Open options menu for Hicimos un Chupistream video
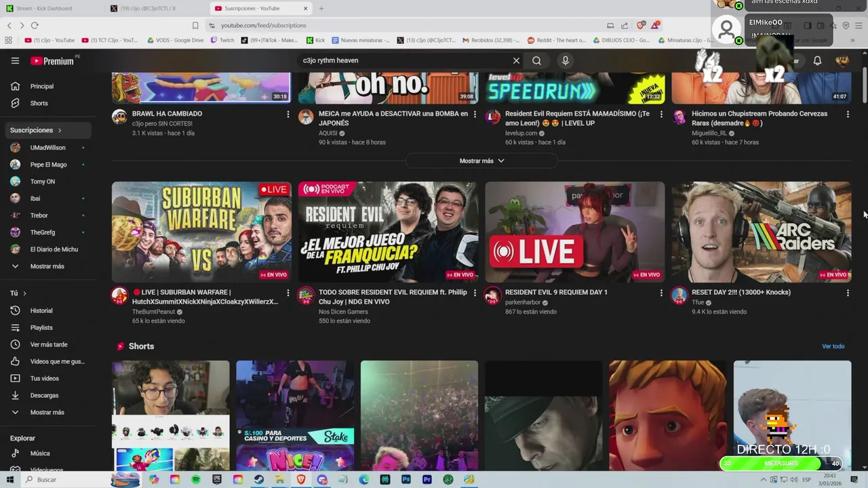This screenshot has height=488, width=868. (x=848, y=114)
